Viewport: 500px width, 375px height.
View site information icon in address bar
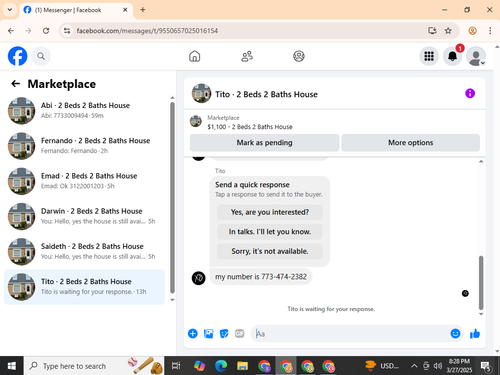tap(67, 31)
